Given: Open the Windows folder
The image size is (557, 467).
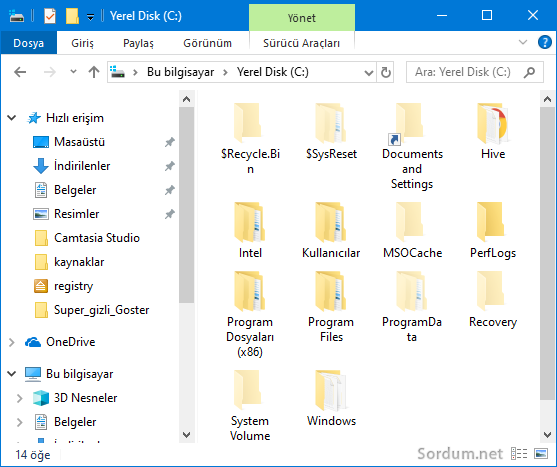Looking at the screenshot, I should tap(331, 398).
